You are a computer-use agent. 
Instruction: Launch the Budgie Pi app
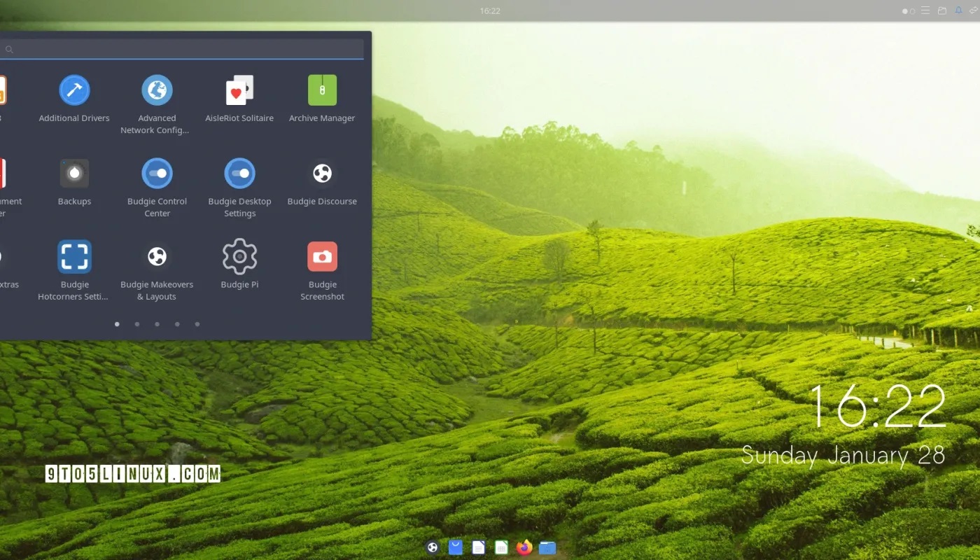pos(239,257)
